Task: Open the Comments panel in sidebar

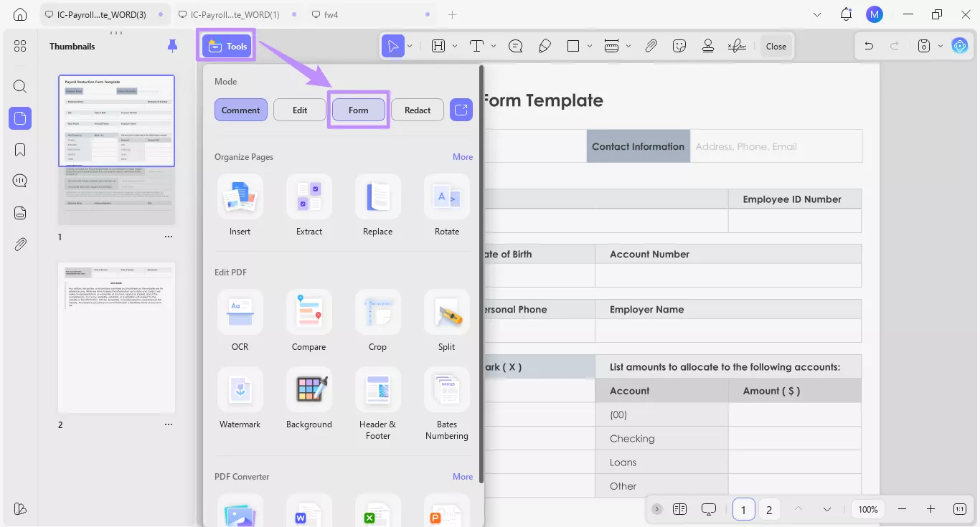Action: (x=19, y=180)
